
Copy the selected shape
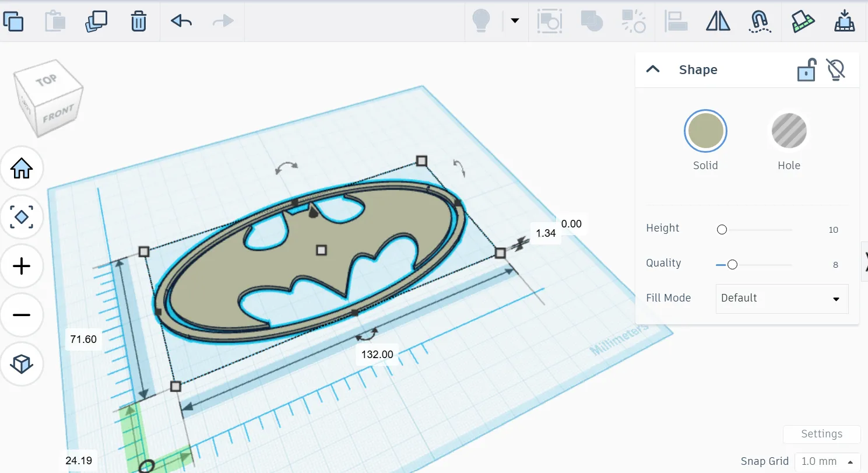coord(13,21)
